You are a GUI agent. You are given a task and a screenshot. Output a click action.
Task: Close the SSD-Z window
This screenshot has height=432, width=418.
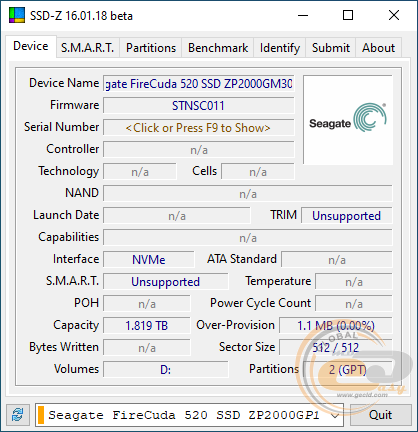click(394, 15)
